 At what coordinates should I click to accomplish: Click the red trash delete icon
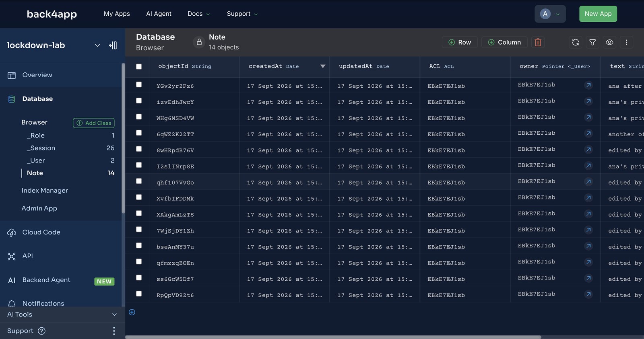pyautogui.click(x=538, y=42)
